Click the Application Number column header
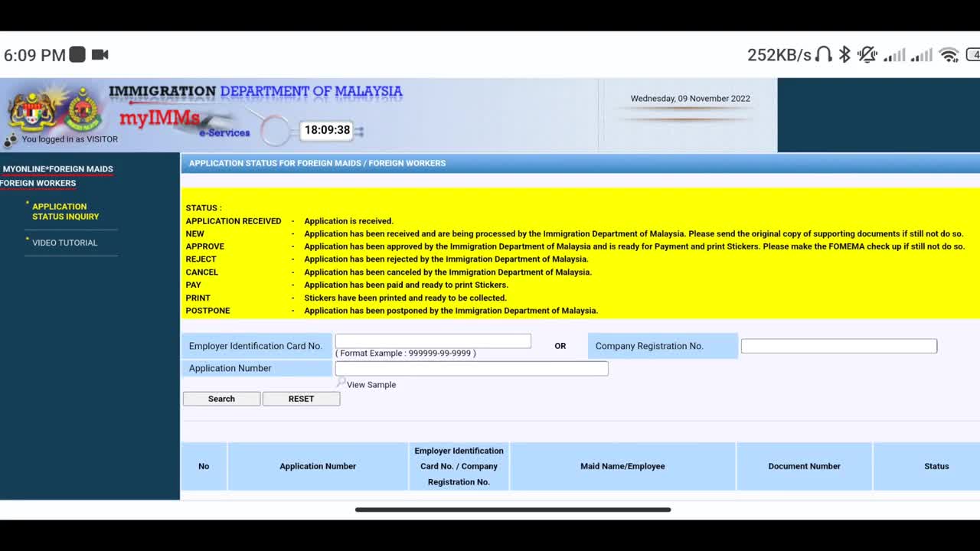This screenshot has width=980, height=551. pyautogui.click(x=318, y=466)
